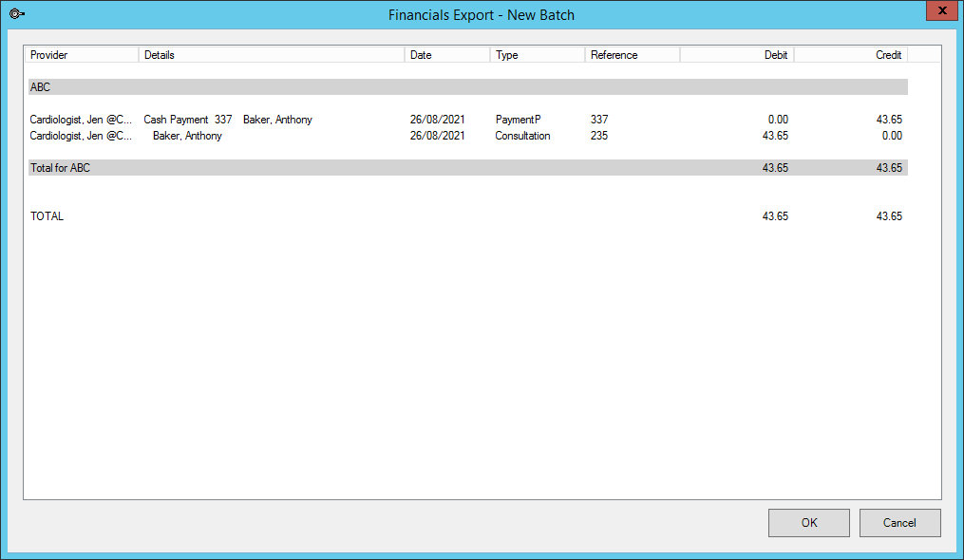Close the Financials Export dialog
This screenshot has height=560, width=964.
click(942, 10)
